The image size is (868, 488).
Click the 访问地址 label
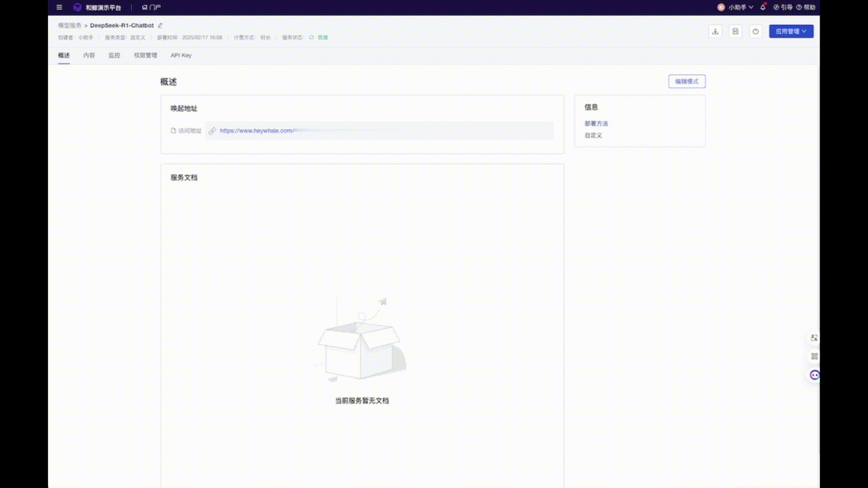point(189,131)
